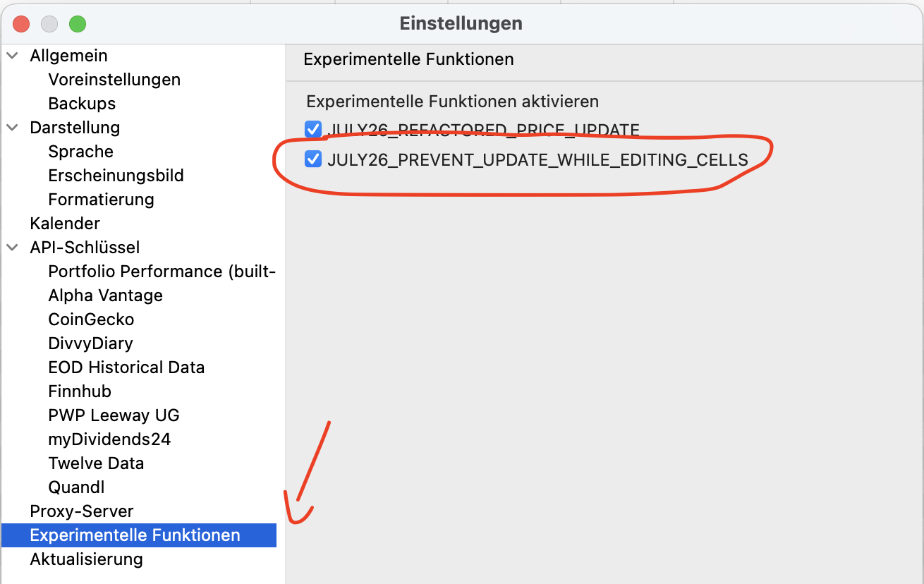The image size is (924, 584).
Task: Collapse the API-Schlüssel tree section
Action: 12,248
